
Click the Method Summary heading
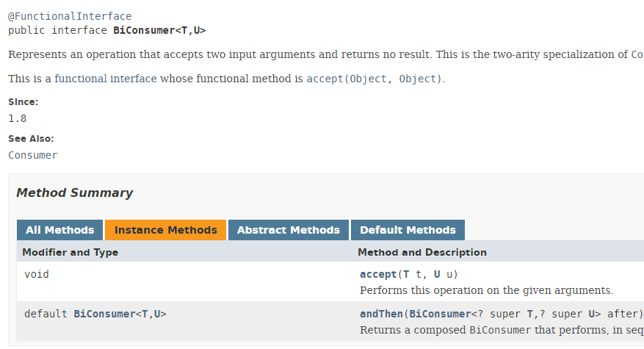(75, 193)
